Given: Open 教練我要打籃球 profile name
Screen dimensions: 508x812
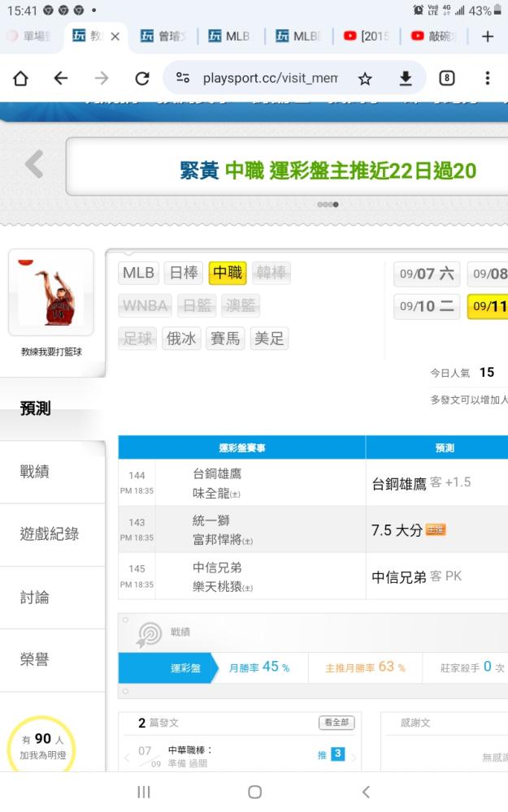Looking at the screenshot, I should click(x=51, y=352).
